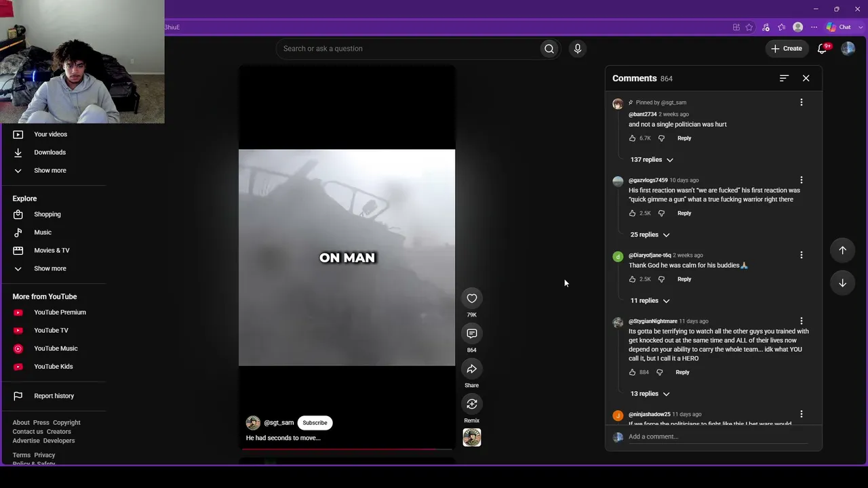Open options menu for @ninjashadow25 comment
This screenshot has height=488, width=868.
pos(801,414)
